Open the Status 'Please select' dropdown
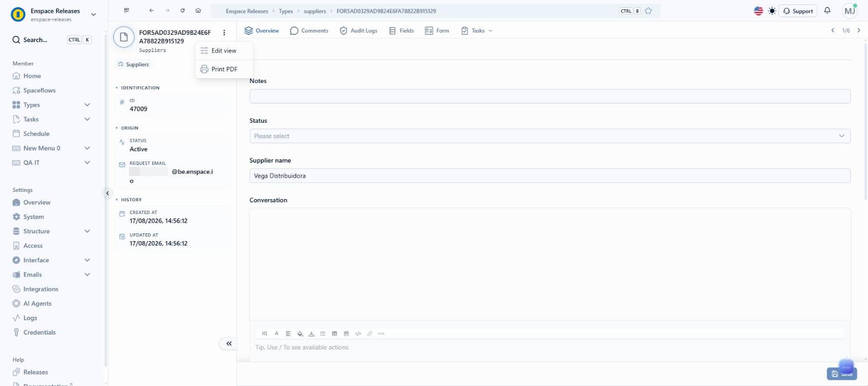 550,136
